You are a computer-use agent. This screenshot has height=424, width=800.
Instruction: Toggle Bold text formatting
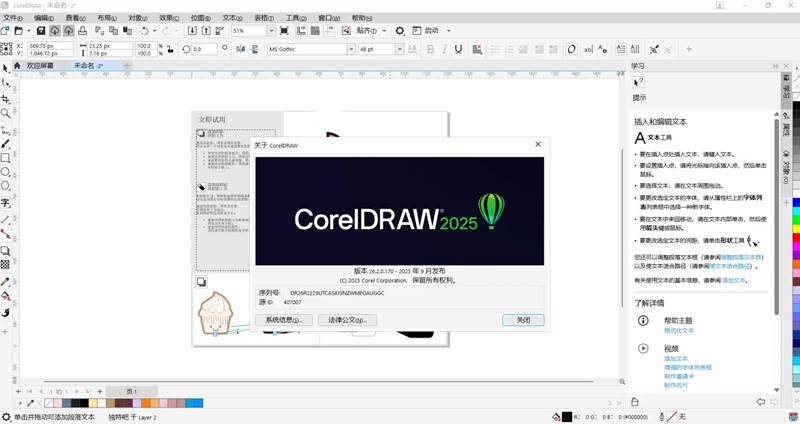(x=431, y=49)
